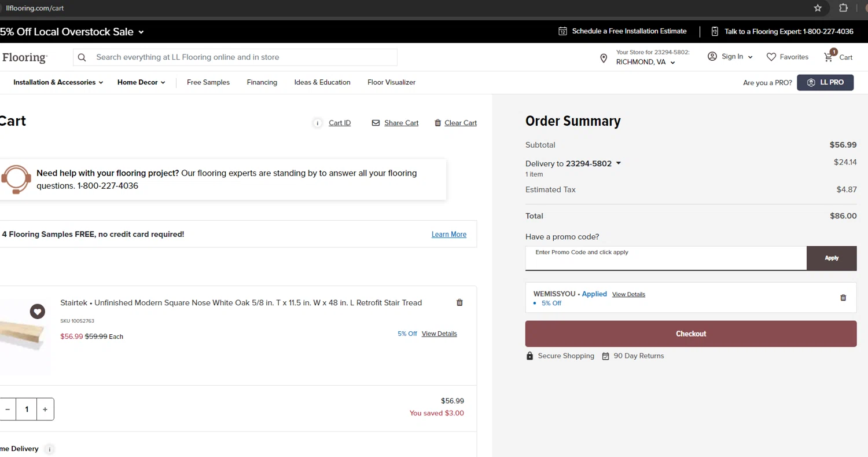Viewport: 868px width, 457px height.
Task: Click the Share Cart link
Action: pyautogui.click(x=401, y=123)
